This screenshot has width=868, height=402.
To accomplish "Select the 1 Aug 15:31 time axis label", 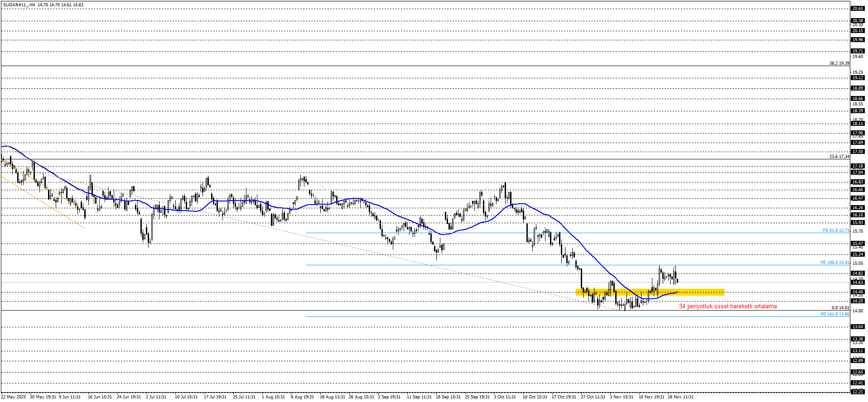I will point(273,397).
